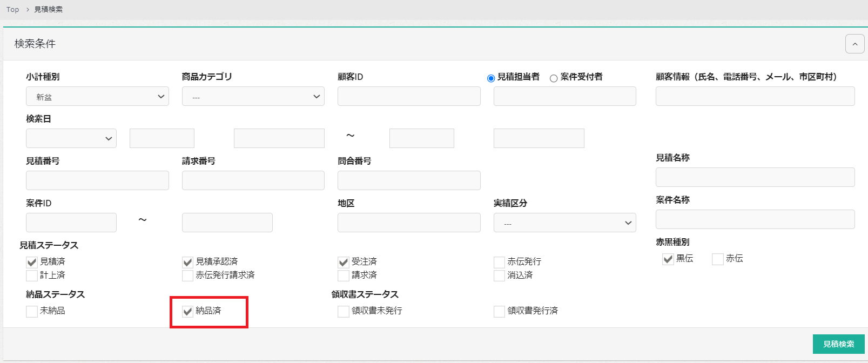Click the 見積検索 search button

click(838, 344)
